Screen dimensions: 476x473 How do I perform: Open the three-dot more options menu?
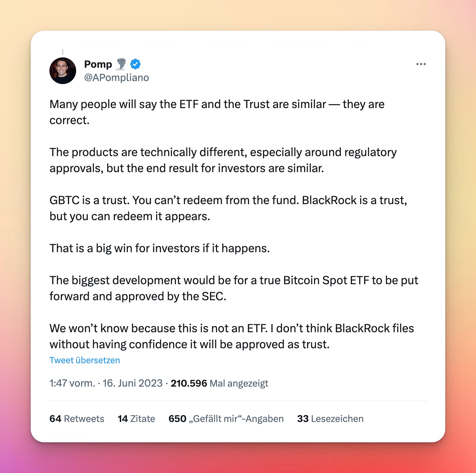point(421,64)
